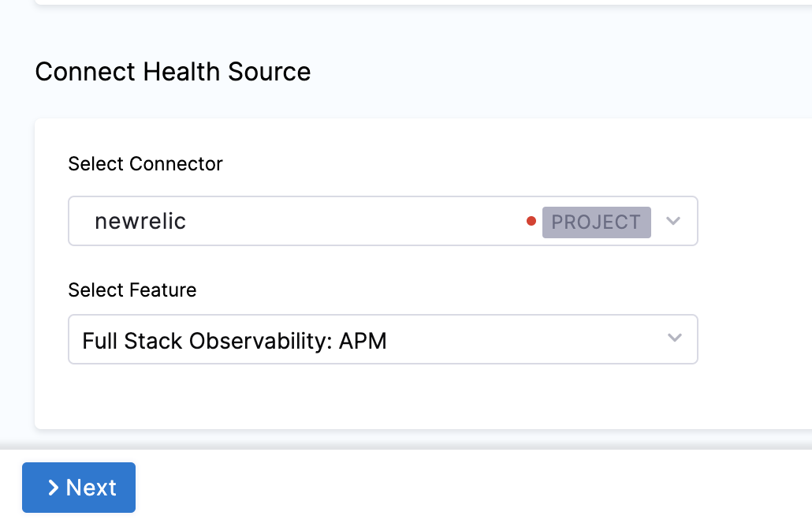Click the white footer bar beside Next
812x527 pixels.
pos(473,489)
